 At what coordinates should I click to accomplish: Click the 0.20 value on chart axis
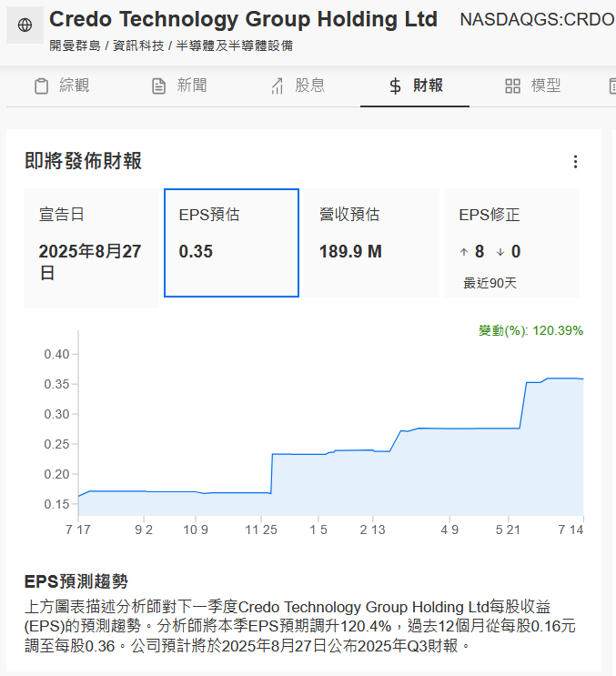56,474
